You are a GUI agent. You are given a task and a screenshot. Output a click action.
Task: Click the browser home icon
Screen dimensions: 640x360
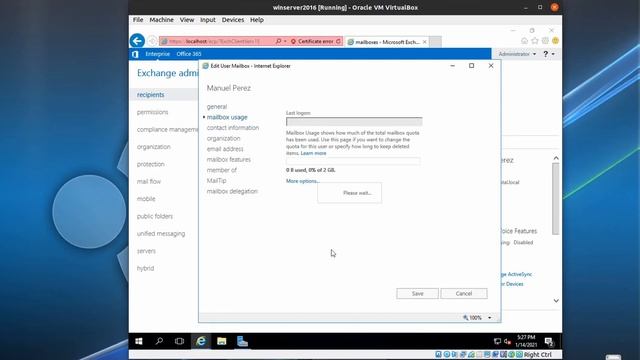pos(524,41)
